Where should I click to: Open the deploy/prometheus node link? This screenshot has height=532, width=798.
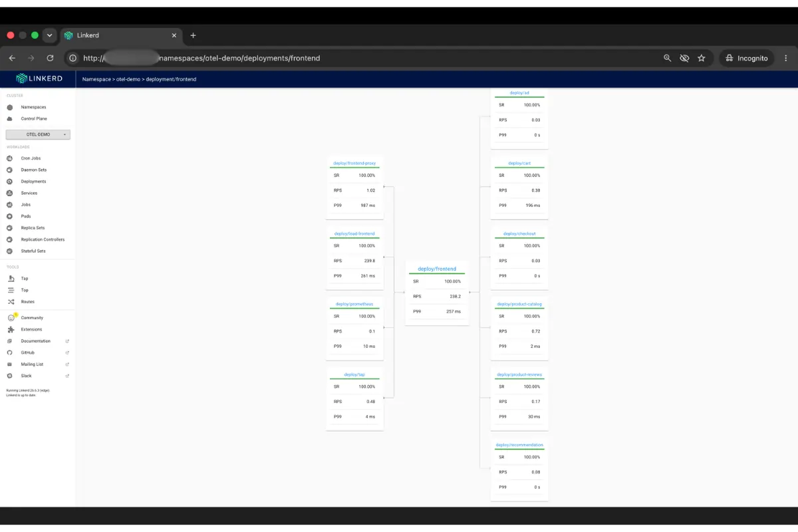point(354,304)
